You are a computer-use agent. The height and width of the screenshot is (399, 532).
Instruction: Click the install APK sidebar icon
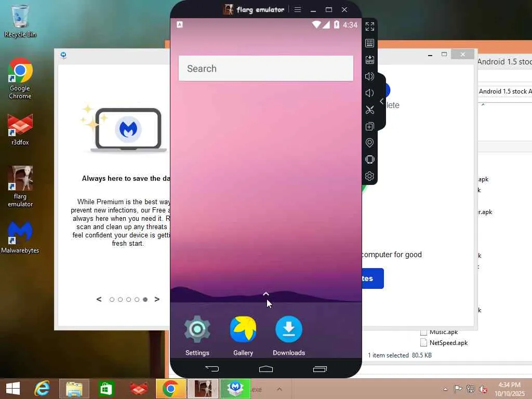[x=369, y=60]
